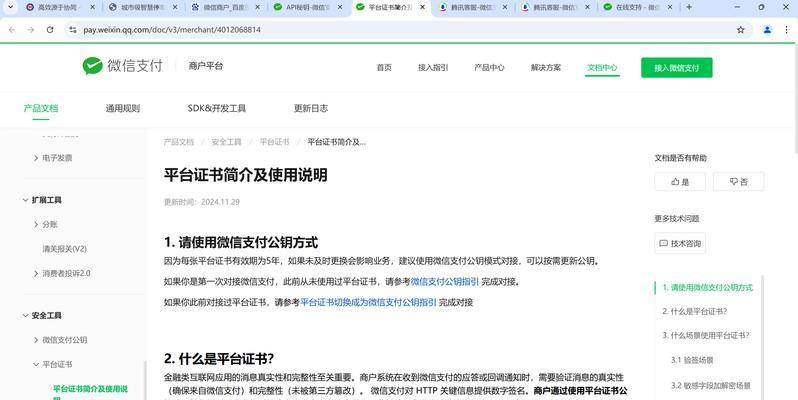Click the green 接入微信支付 button
This screenshot has height=400, width=798.
tap(676, 68)
